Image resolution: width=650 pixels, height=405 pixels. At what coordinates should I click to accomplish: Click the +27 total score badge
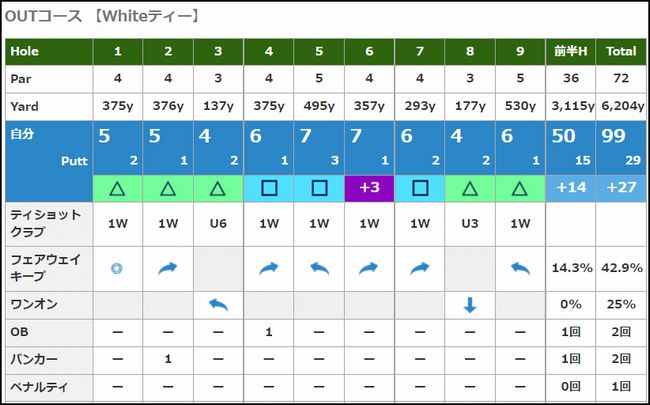621,187
